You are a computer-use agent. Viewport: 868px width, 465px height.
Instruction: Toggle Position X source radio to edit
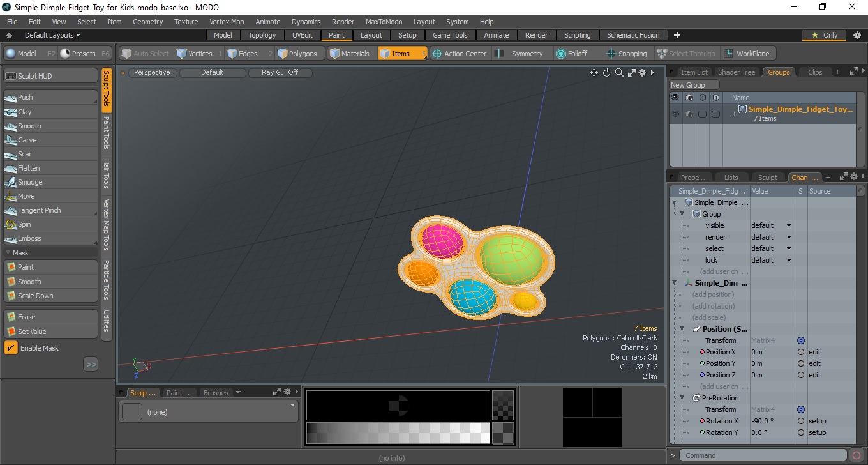pos(801,352)
